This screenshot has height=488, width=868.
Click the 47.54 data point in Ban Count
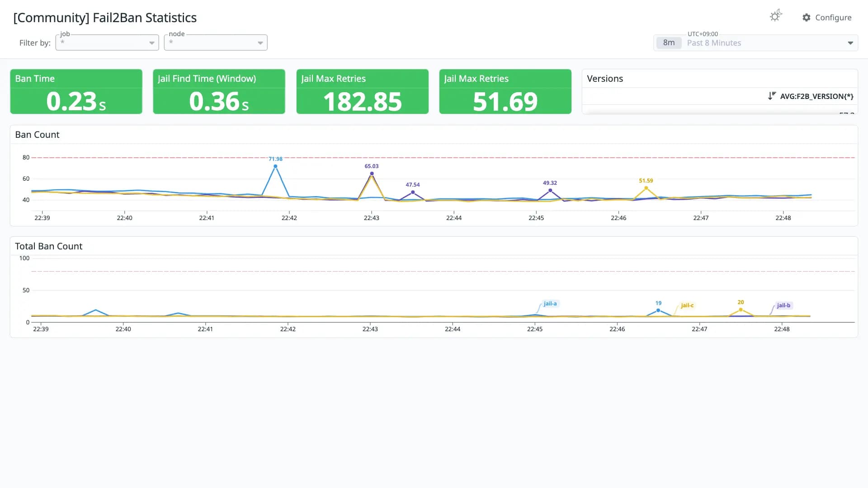tap(413, 192)
